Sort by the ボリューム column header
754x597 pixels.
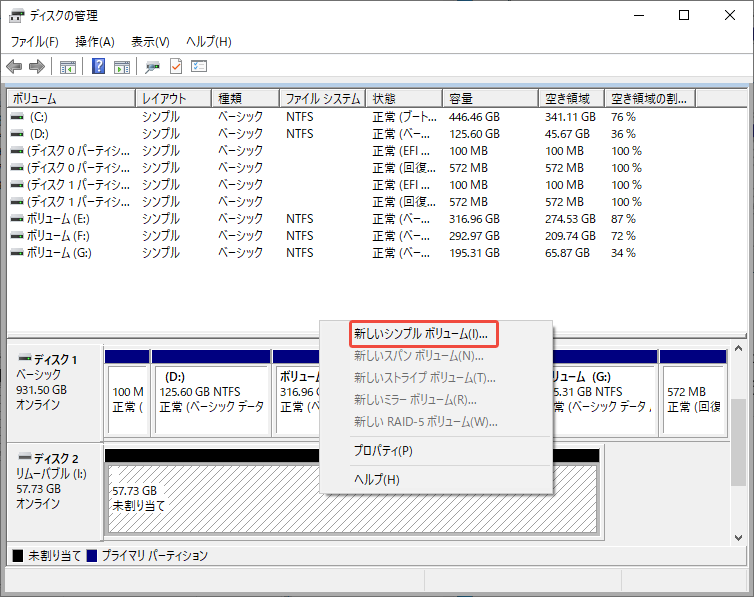[x=71, y=99]
